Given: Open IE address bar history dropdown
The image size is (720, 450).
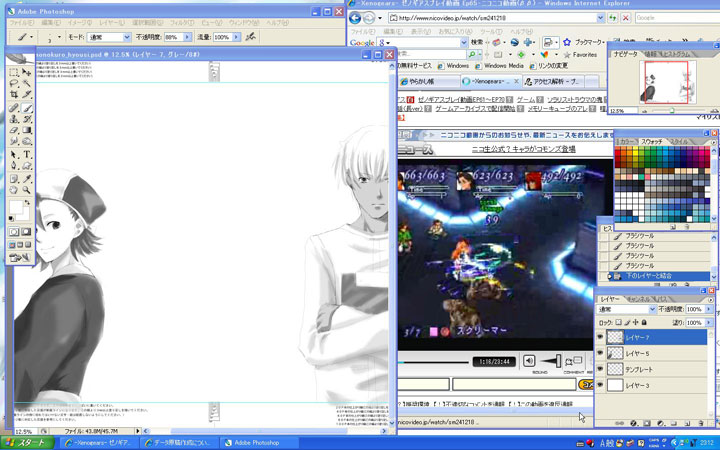Looking at the screenshot, I should [601, 18].
